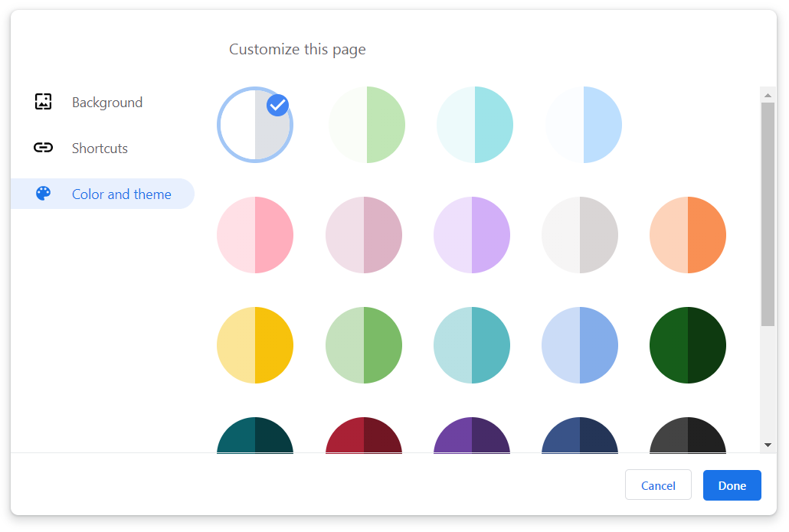Click the Color and theme palette icon
Image resolution: width=789 pixels, height=532 pixels.
pos(44,194)
